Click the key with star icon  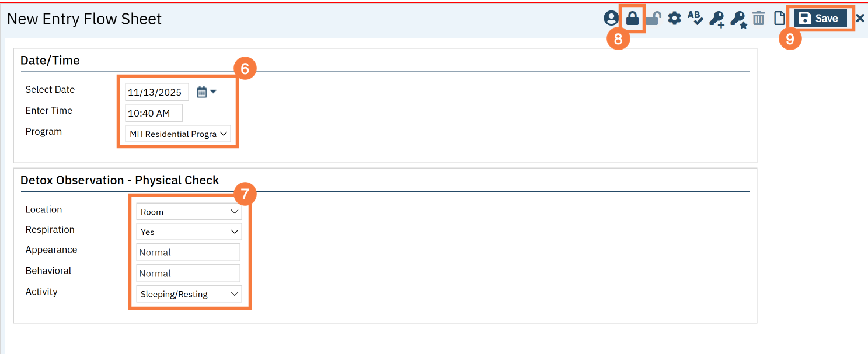point(738,19)
